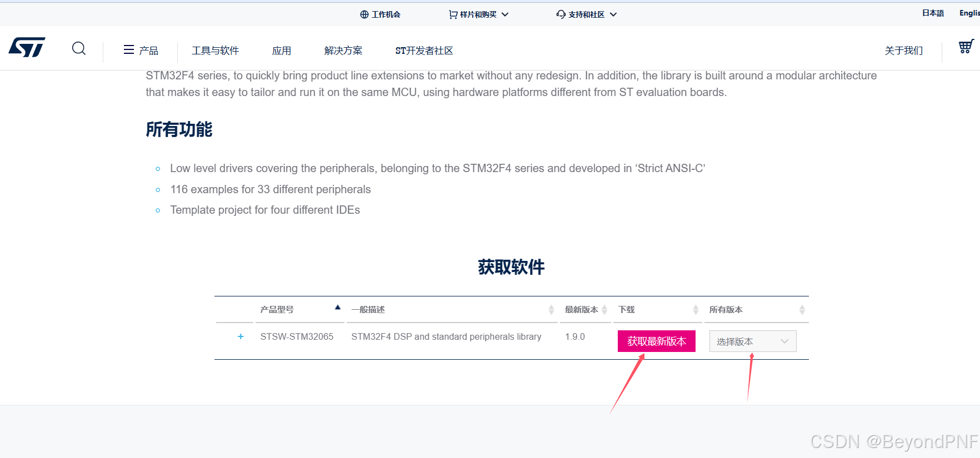The width and height of the screenshot is (980, 458).
Task: Sort the table by 产品型号 arrow
Action: tap(338, 308)
